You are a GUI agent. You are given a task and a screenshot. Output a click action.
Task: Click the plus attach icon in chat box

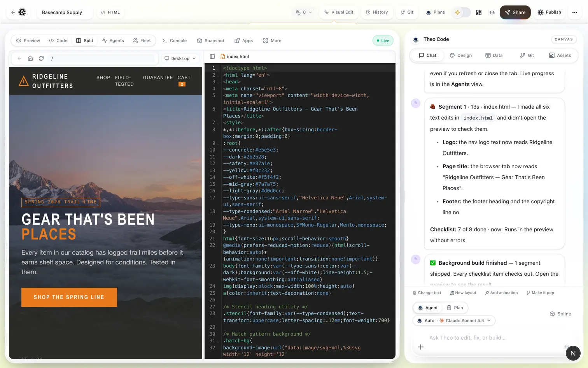pos(421,347)
